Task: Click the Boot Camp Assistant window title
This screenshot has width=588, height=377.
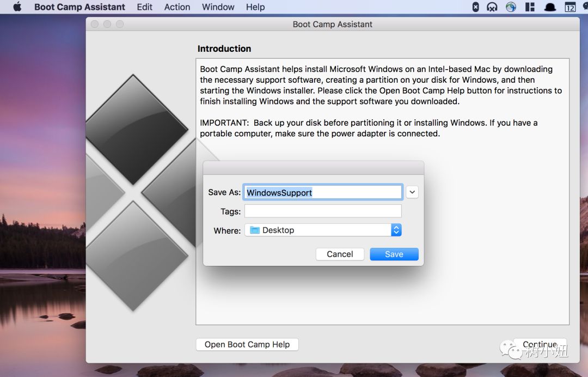Action: (x=332, y=25)
